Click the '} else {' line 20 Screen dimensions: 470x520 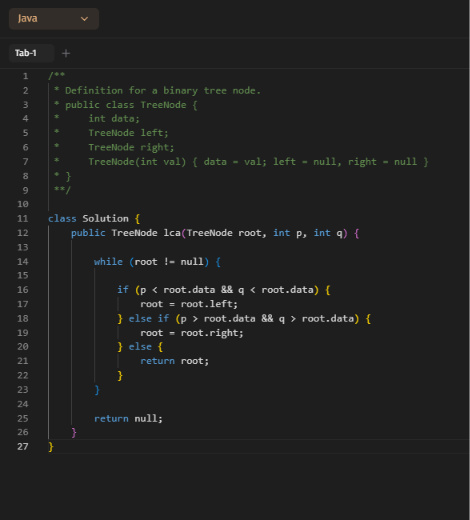(140, 347)
